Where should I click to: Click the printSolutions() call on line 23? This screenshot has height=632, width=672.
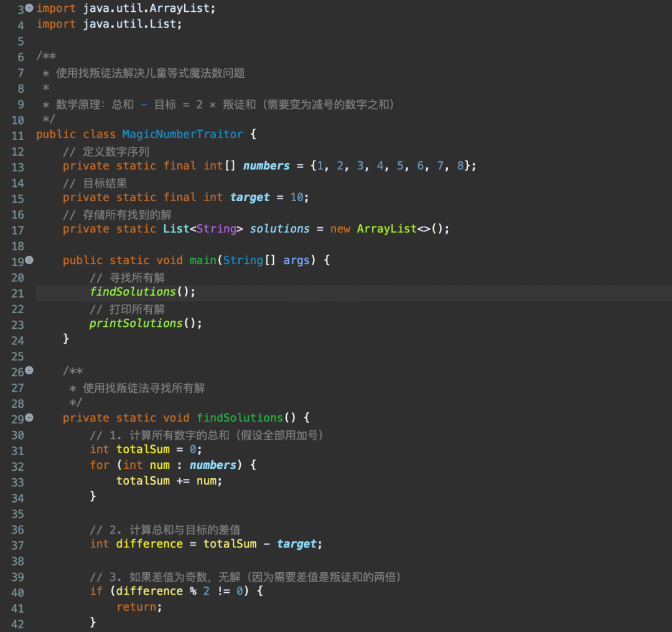(146, 323)
